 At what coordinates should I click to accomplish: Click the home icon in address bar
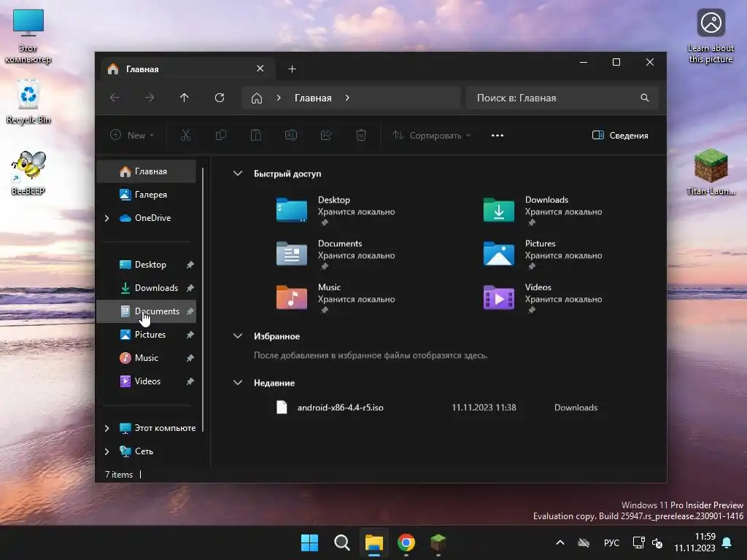click(x=257, y=98)
